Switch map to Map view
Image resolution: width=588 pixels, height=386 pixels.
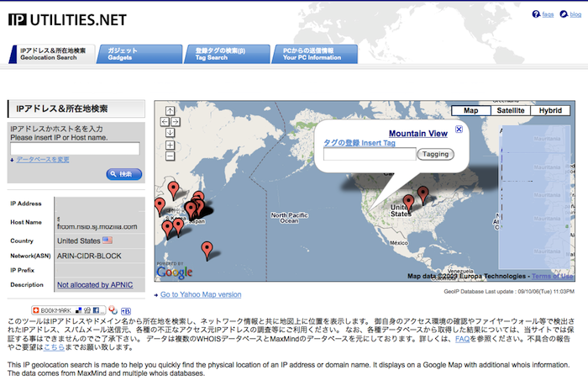coord(471,110)
